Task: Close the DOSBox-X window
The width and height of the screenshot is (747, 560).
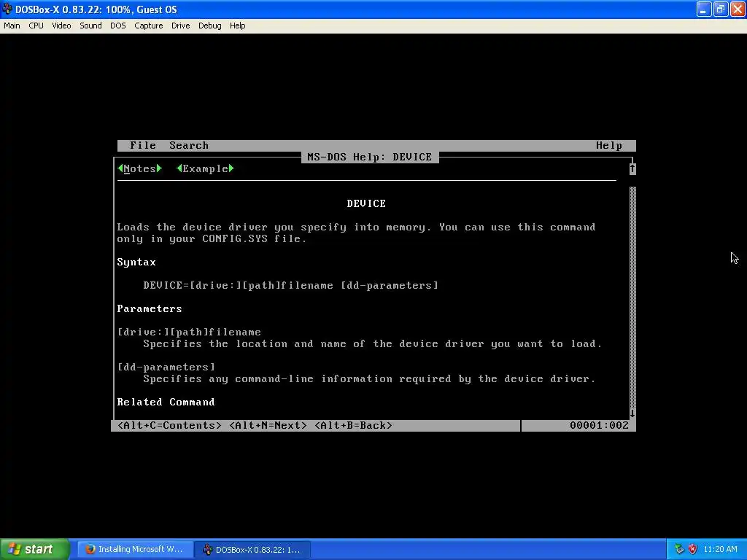Action: [x=737, y=9]
